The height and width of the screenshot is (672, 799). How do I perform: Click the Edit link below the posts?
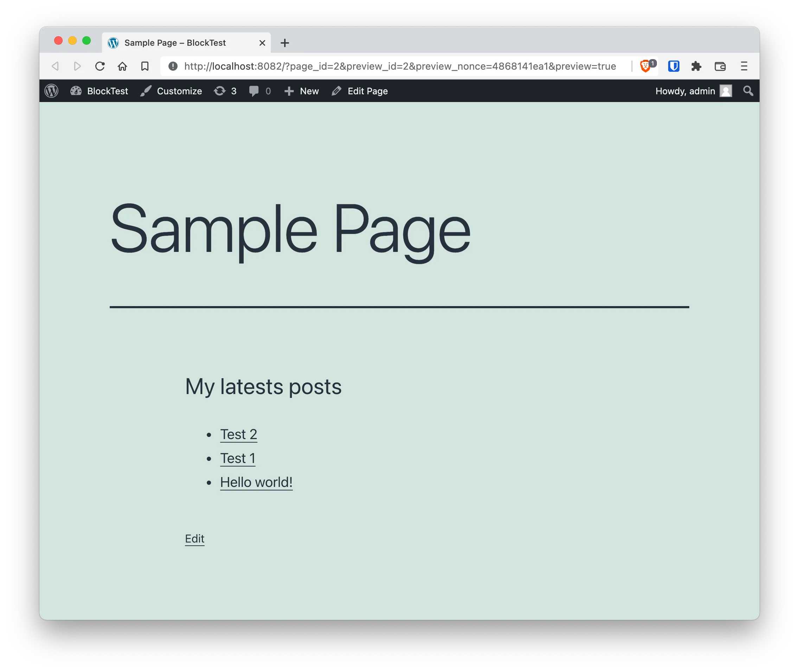click(194, 539)
